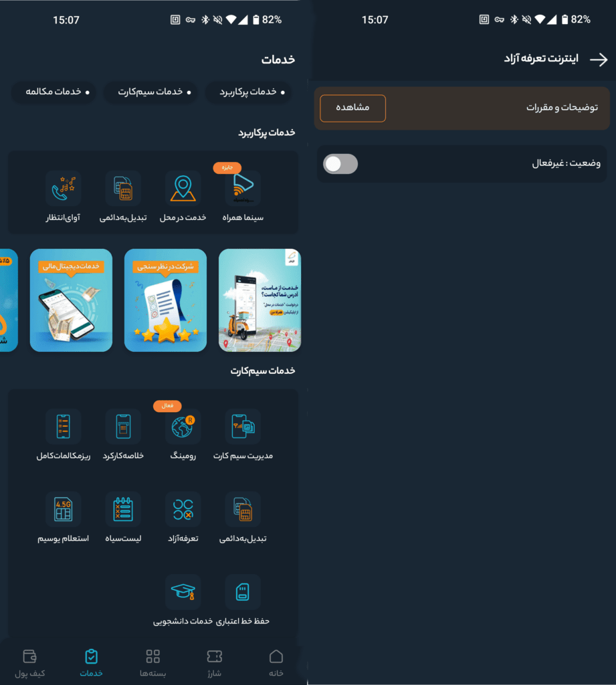Open the free tariff (تعرفه آزاد) icon

click(x=183, y=510)
